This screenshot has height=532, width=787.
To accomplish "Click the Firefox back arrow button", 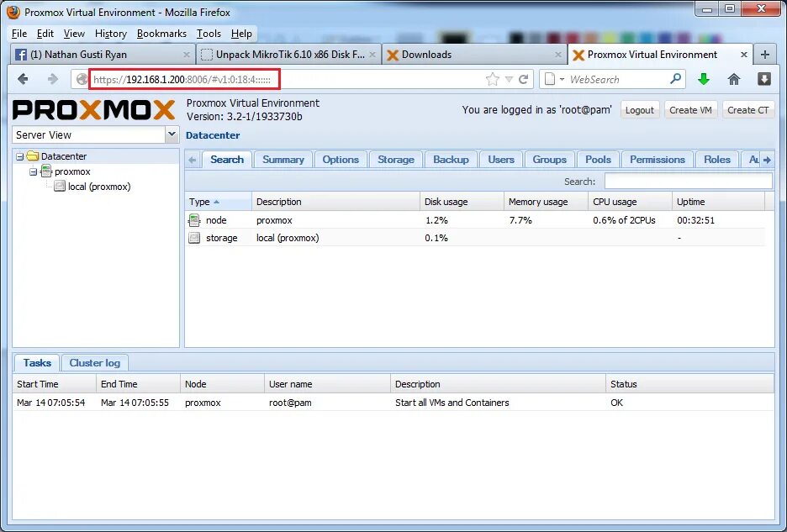I will click(x=23, y=79).
